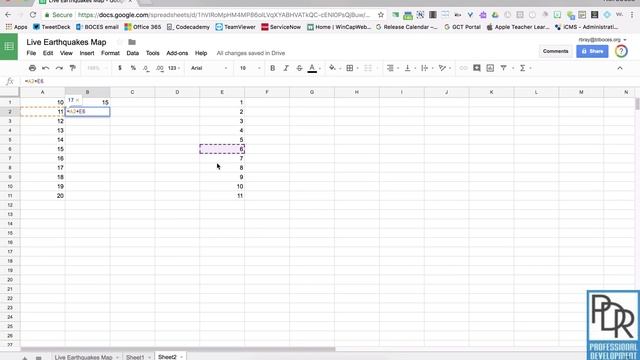Select column E header
Image resolution: width=640 pixels, height=360 pixels.
click(222, 92)
